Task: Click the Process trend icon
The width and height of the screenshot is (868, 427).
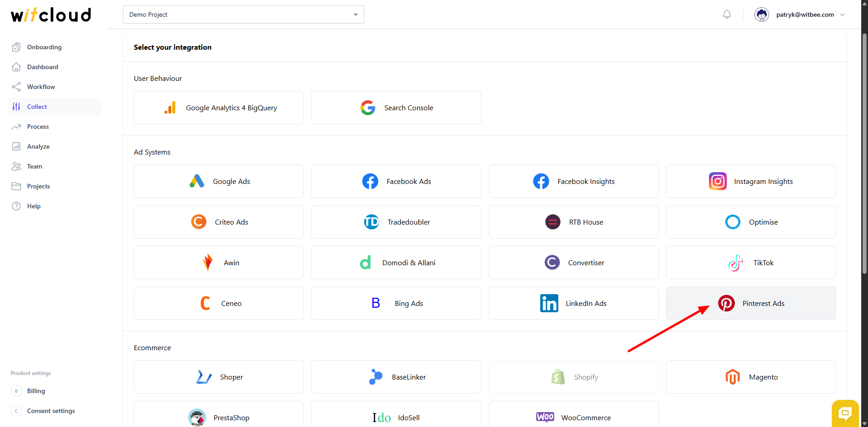Action: pos(16,127)
